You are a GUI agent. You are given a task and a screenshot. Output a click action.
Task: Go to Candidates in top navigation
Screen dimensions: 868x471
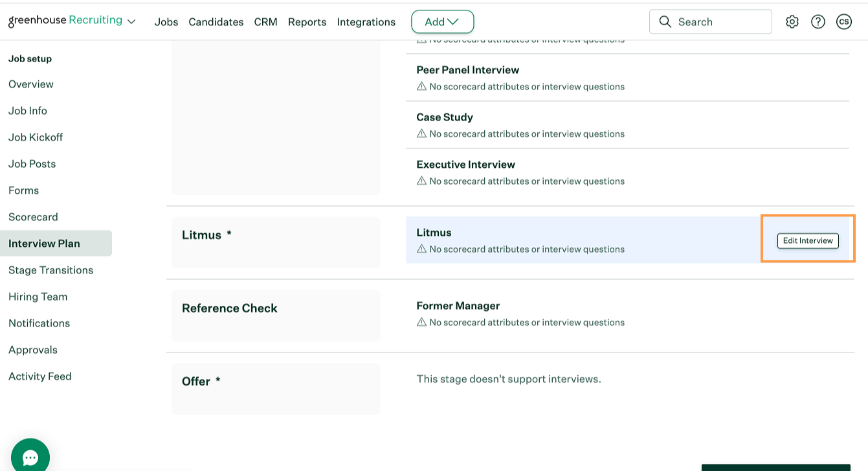coord(216,22)
